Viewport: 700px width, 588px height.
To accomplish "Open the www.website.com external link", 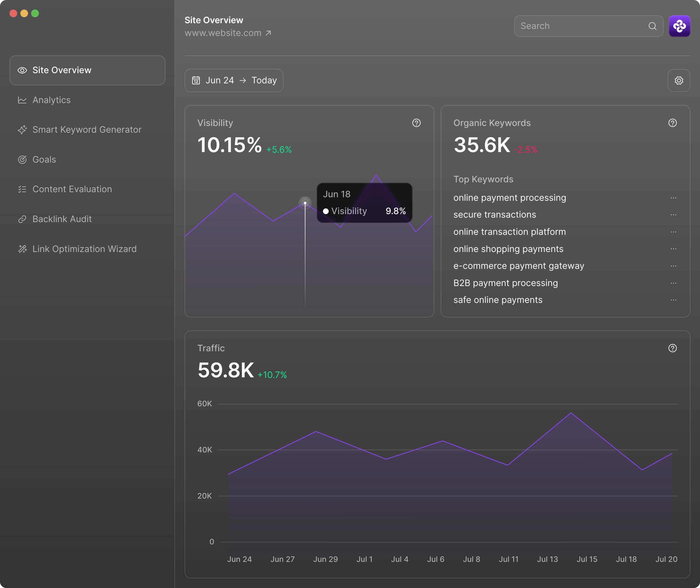I will pos(228,33).
